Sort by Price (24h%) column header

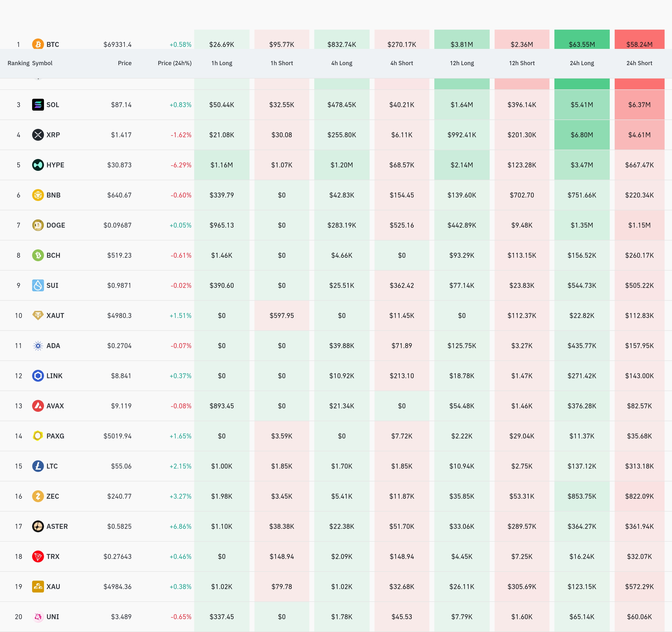[174, 63]
